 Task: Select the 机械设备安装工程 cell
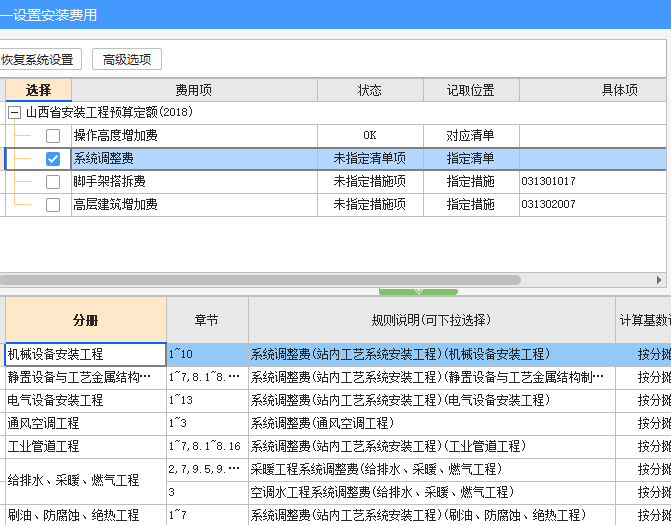tap(86, 354)
